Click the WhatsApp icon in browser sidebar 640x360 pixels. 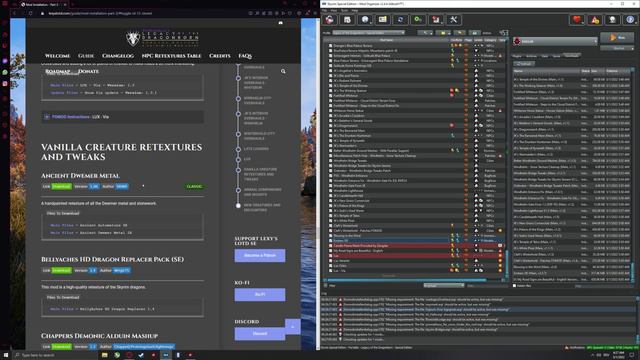(x=5, y=72)
